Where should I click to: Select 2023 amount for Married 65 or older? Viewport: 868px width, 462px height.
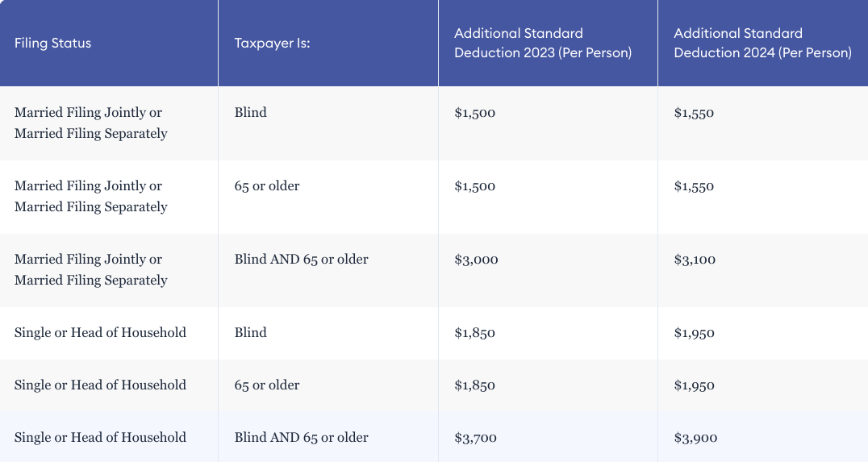pos(474,186)
